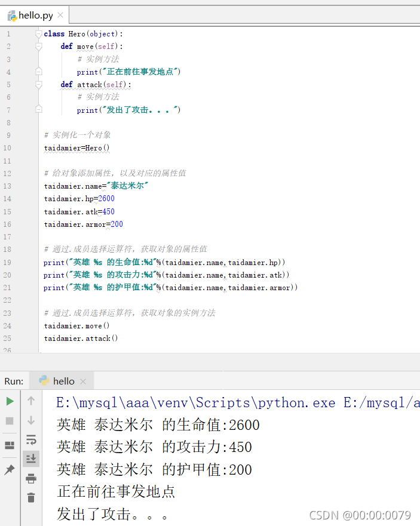Close the hello.py editor tab

60,15
